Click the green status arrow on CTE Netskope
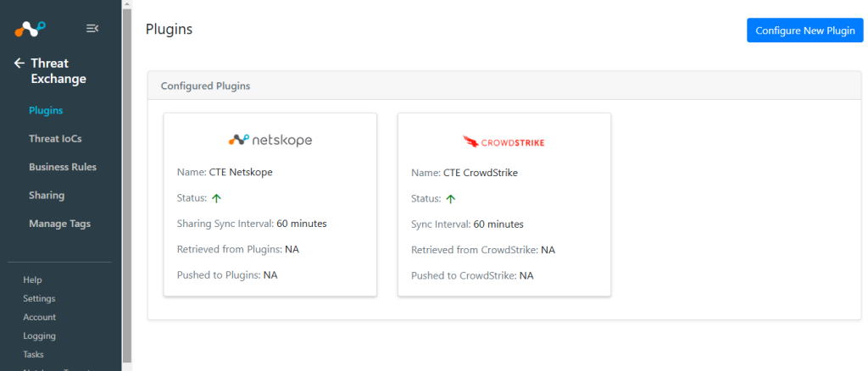The width and height of the screenshot is (868, 371). coord(216,198)
